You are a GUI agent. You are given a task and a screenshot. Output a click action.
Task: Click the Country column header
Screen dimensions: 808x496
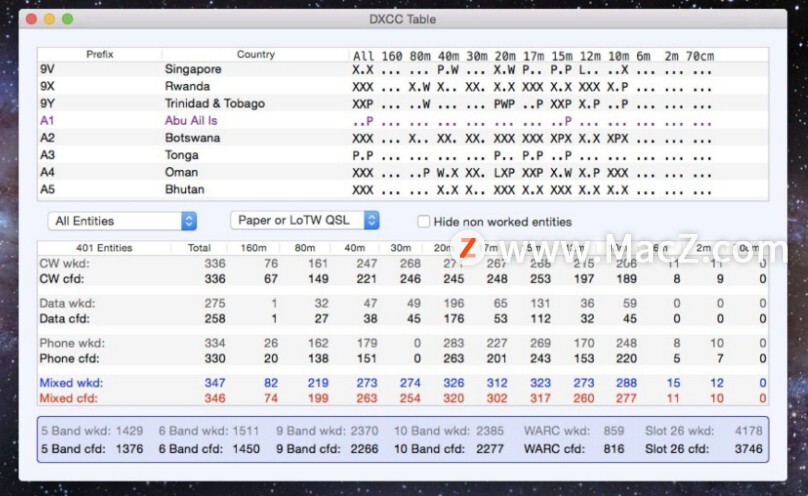click(x=256, y=54)
